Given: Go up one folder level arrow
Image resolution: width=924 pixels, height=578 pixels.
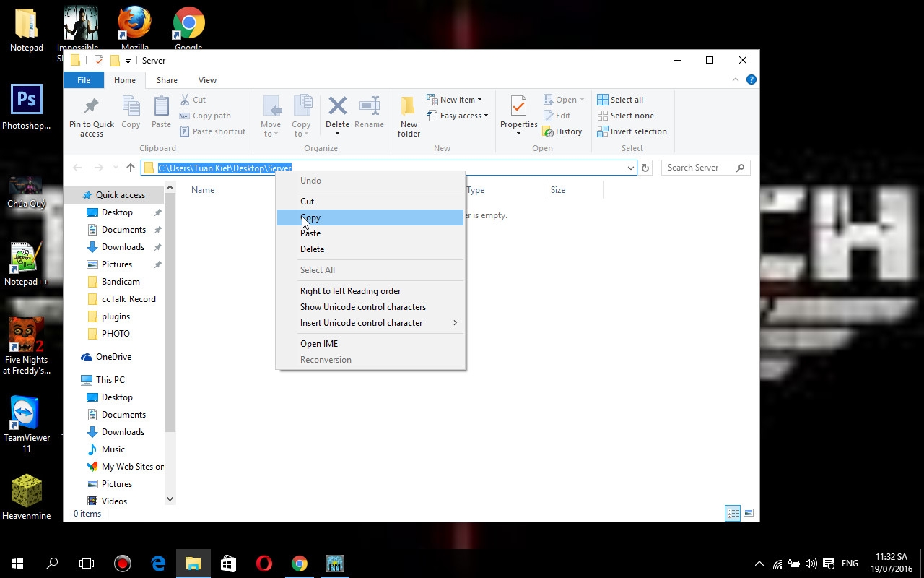Looking at the screenshot, I should click(131, 168).
